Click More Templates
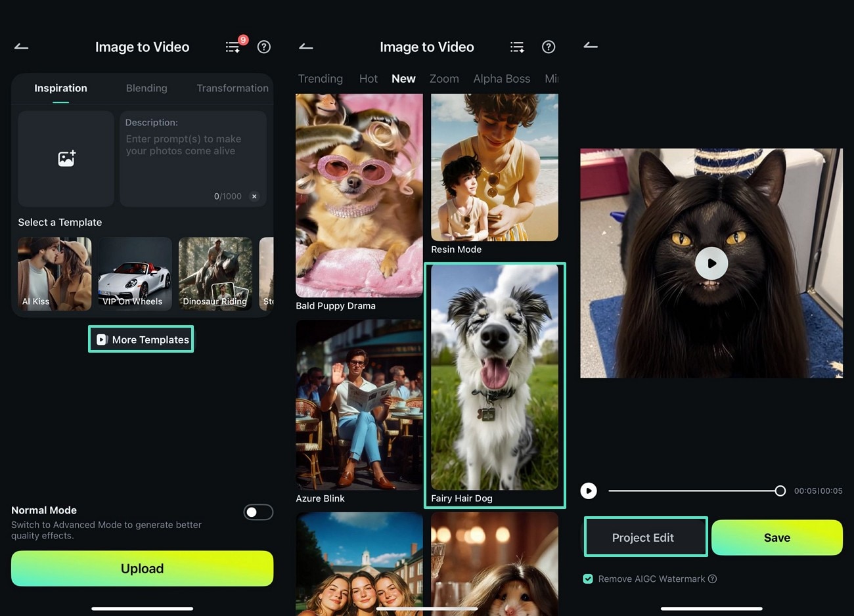Image resolution: width=854 pixels, height=616 pixels. (x=141, y=339)
